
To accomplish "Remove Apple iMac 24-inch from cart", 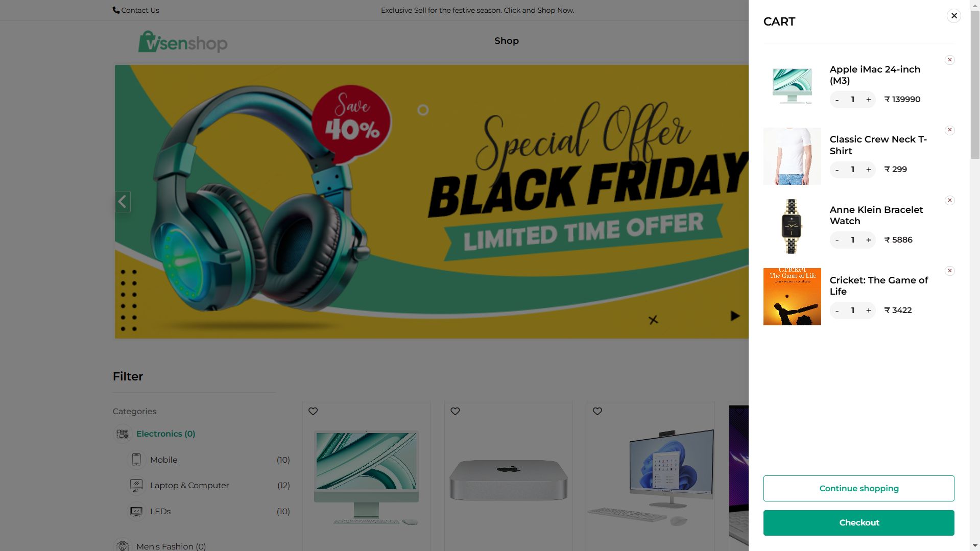I will 949,60.
